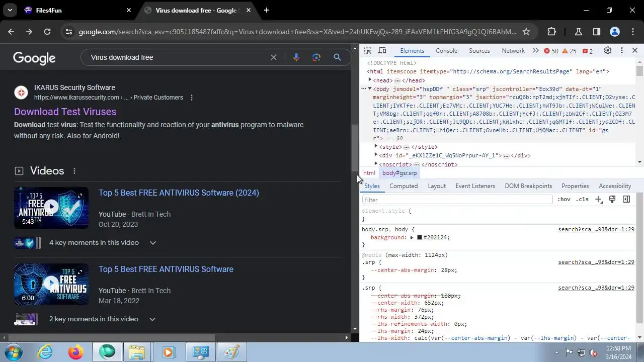Go back to the previous page
Screen dimensions: 644x362
[11, 32]
